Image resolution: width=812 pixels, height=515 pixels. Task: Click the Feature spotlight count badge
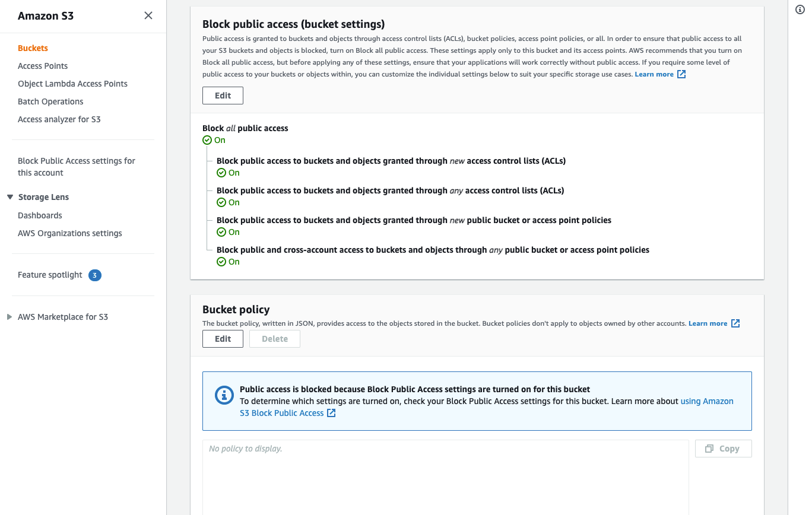[94, 275]
